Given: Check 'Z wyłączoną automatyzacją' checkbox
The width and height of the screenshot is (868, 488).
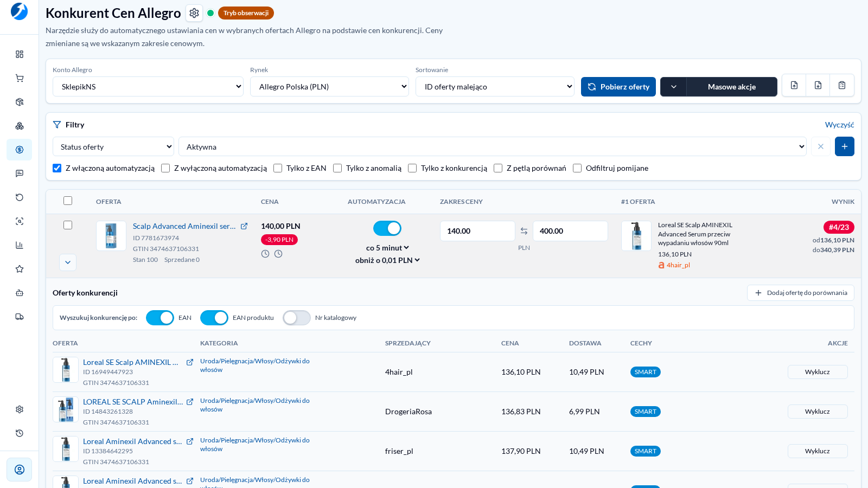Looking at the screenshot, I should [165, 168].
